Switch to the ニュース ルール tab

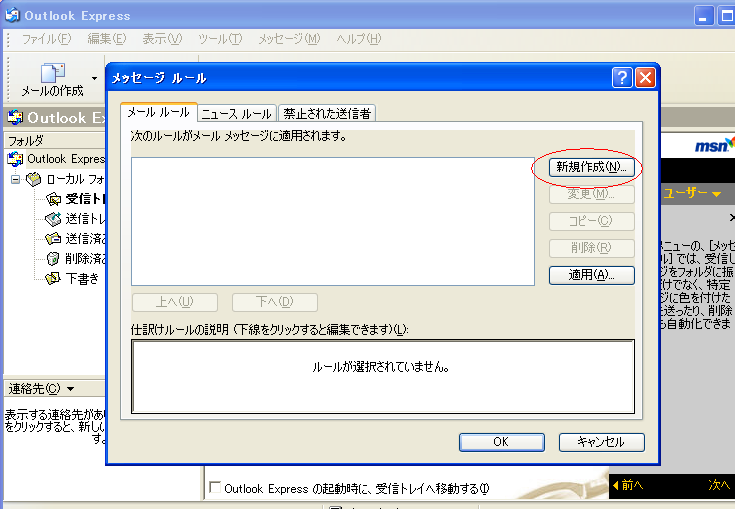coord(237,113)
